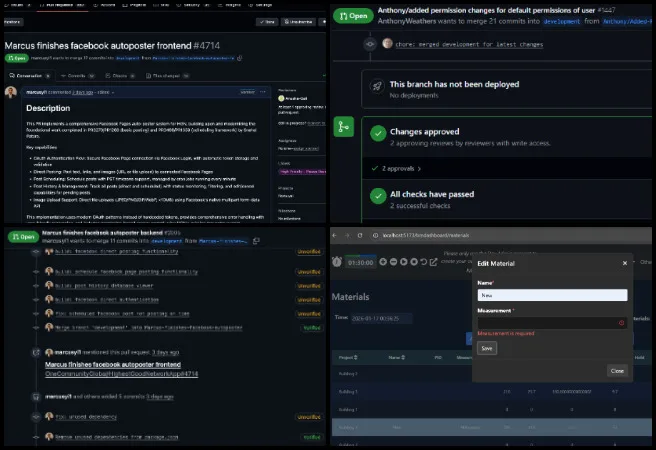The image size is (656, 450).
Task: Open the 'development' base branch link on PR #1447
Action: pos(561,21)
